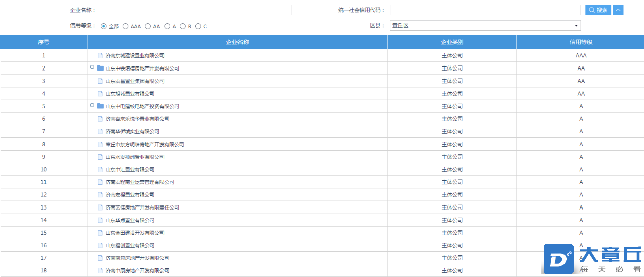Click the 信用等级 column header
The width and height of the screenshot is (644, 277).
click(x=581, y=42)
